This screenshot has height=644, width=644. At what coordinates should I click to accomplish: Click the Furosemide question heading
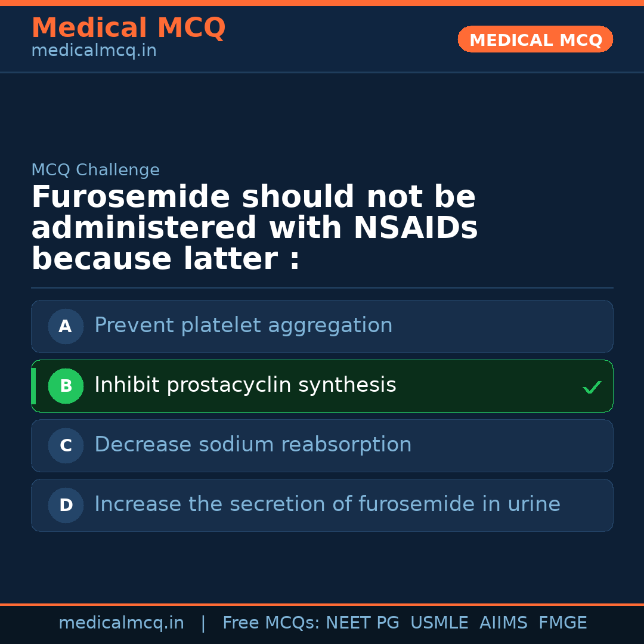click(255, 228)
